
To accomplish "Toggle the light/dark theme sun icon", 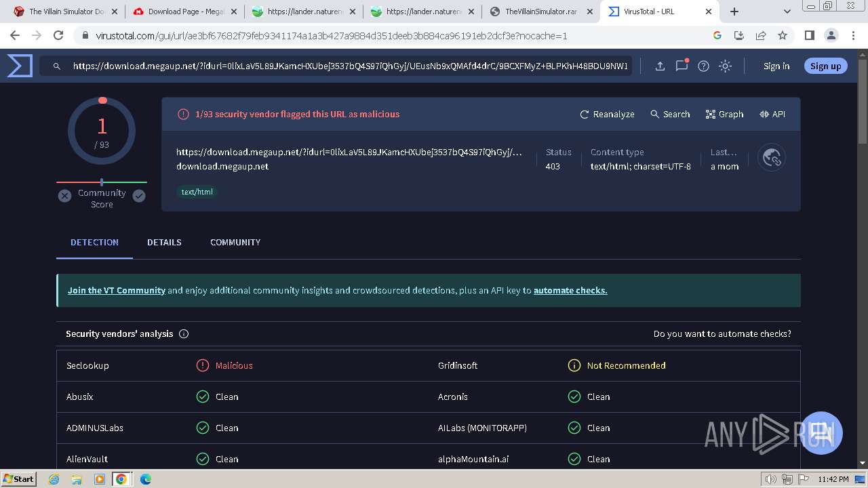I will point(726,66).
